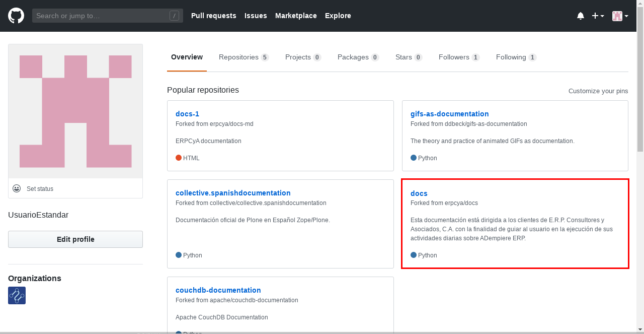Open the notifications bell
Image resolution: width=644 pixels, height=334 pixels.
[581, 16]
